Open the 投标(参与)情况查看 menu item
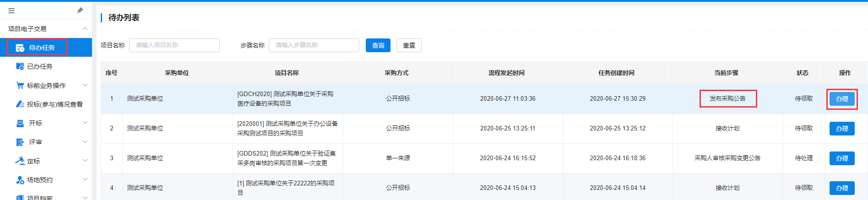 [x=54, y=104]
